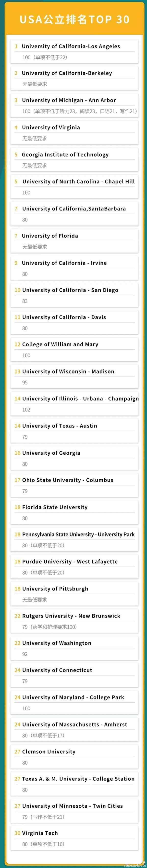147x868 pixels.
Task: Click score 92 under University of Washington
Action: [25, 654]
